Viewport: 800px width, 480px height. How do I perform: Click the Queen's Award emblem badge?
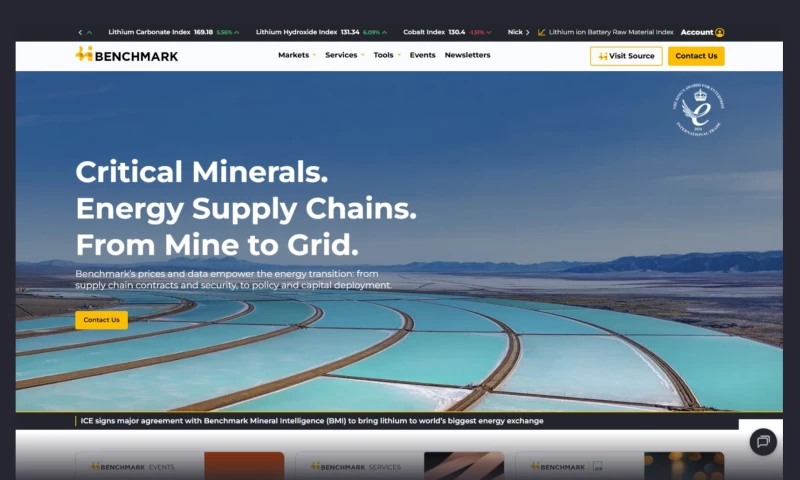pyautogui.click(x=698, y=110)
